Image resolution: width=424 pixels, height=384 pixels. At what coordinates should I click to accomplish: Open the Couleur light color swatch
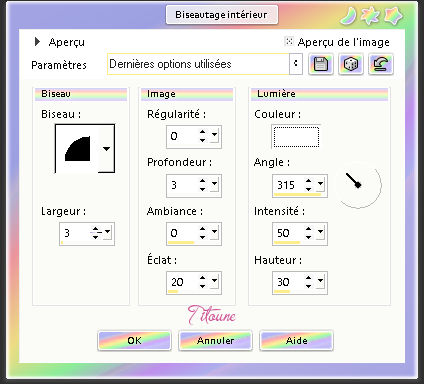296,137
